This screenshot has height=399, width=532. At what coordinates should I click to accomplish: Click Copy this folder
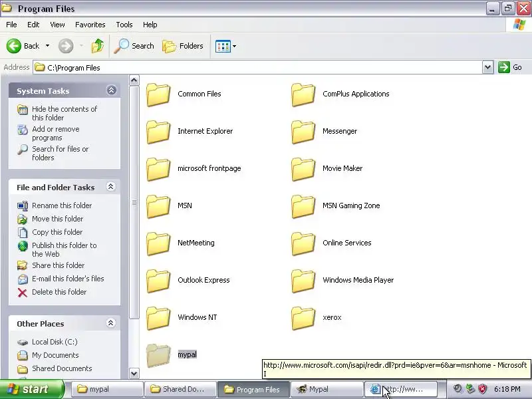(x=57, y=232)
